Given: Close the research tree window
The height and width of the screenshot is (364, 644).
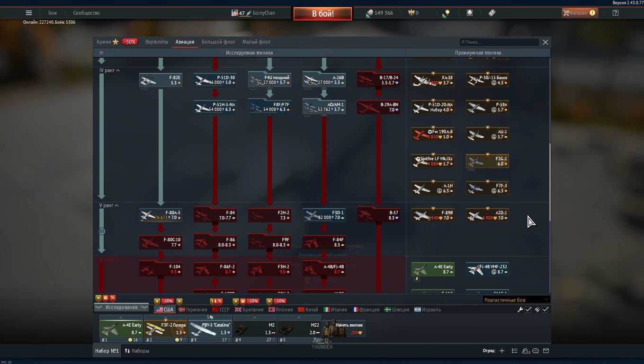Looking at the screenshot, I should [x=545, y=42].
